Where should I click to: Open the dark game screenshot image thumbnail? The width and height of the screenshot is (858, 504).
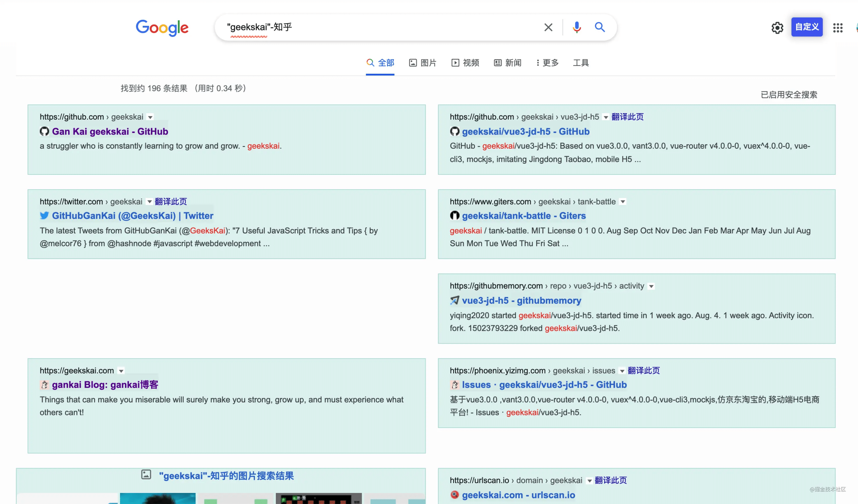(x=319, y=498)
